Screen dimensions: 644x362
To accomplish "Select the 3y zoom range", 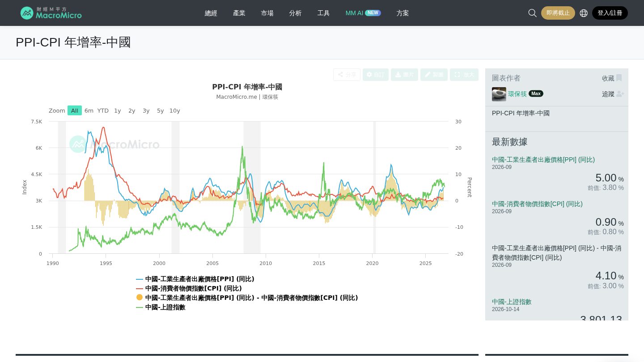I will [x=146, y=110].
